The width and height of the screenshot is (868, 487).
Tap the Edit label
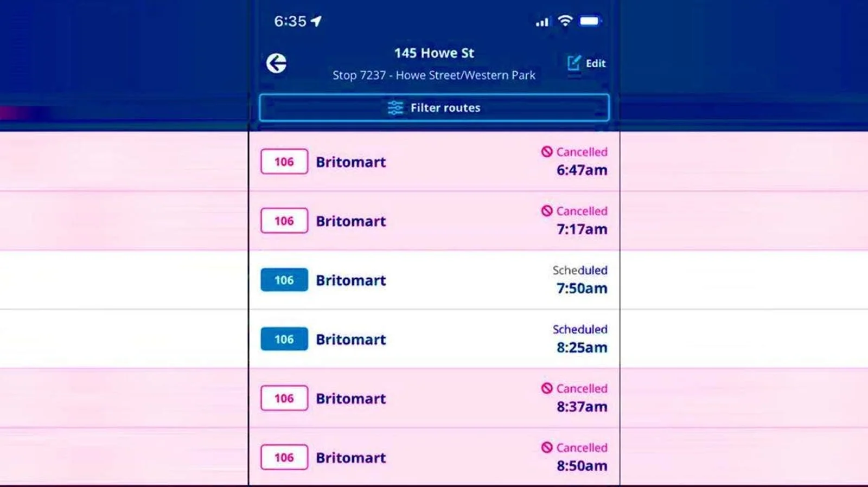coord(596,63)
